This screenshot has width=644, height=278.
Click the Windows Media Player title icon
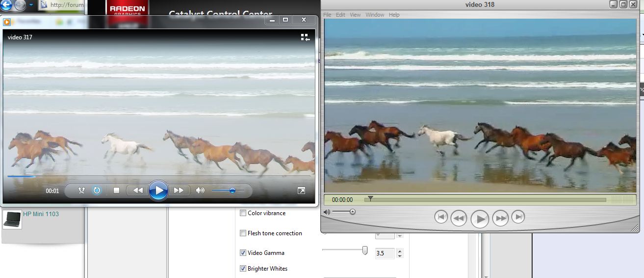pos(7,22)
